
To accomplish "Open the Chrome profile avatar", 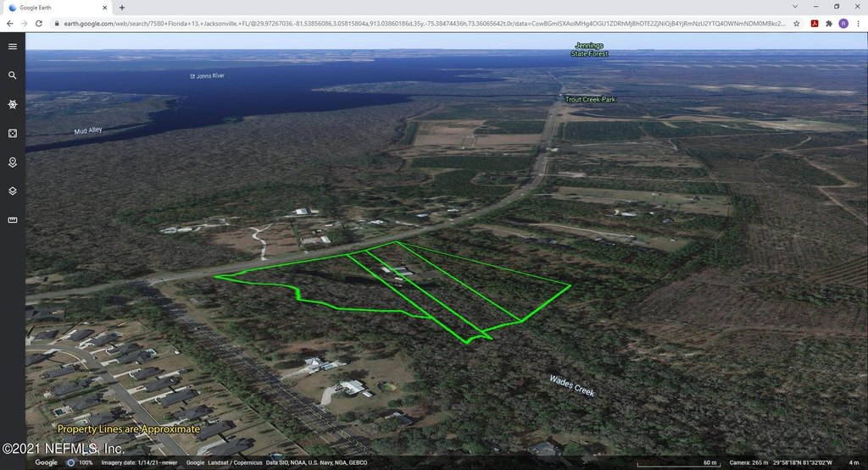I will (843, 24).
